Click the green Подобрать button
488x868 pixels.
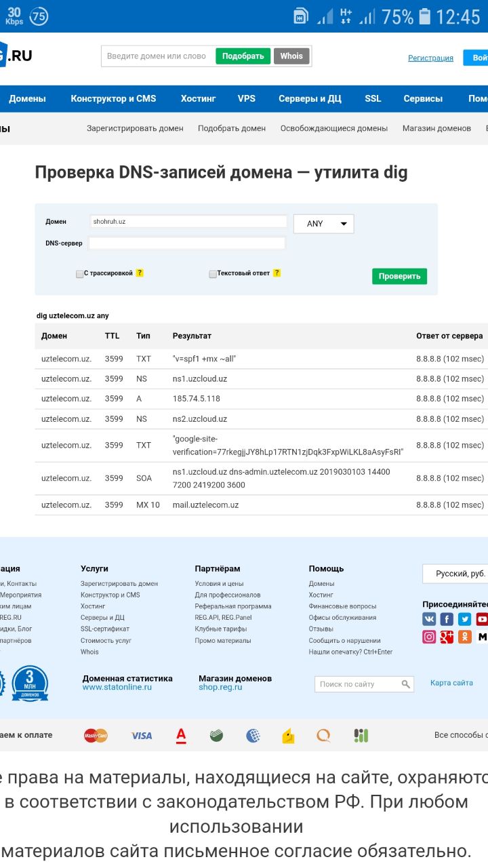click(x=243, y=56)
